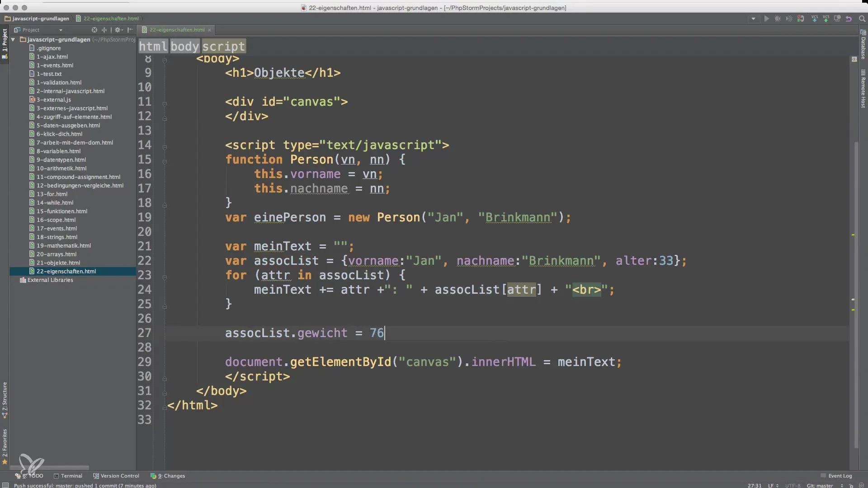868x488 pixels.
Task: Place cursor on line 27 gewicht
Action: point(322,333)
